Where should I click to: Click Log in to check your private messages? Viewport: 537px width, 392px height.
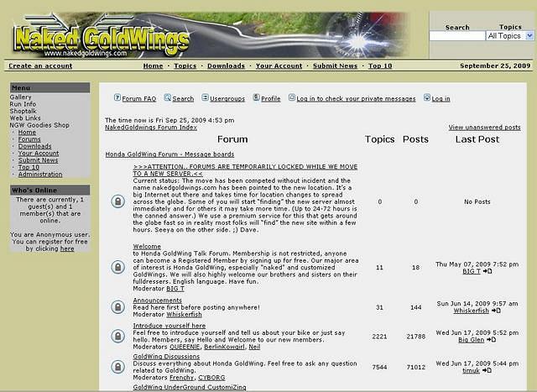coord(356,99)
